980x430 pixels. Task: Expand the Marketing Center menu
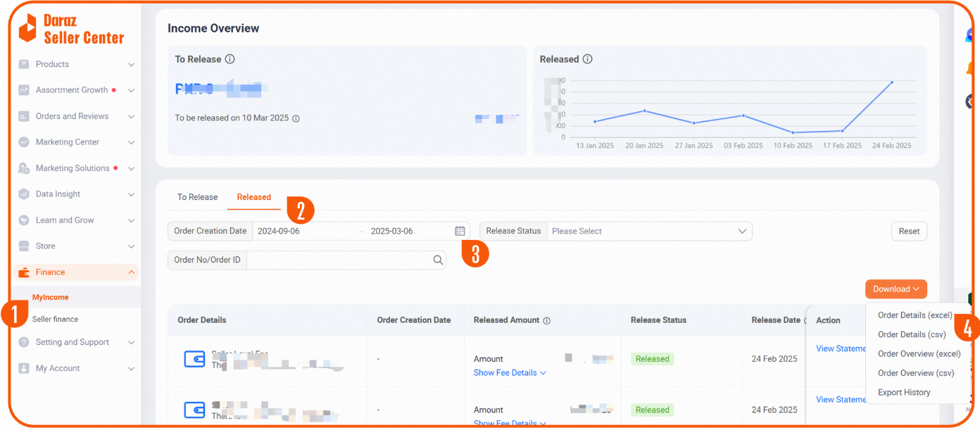tap(131, 142)
